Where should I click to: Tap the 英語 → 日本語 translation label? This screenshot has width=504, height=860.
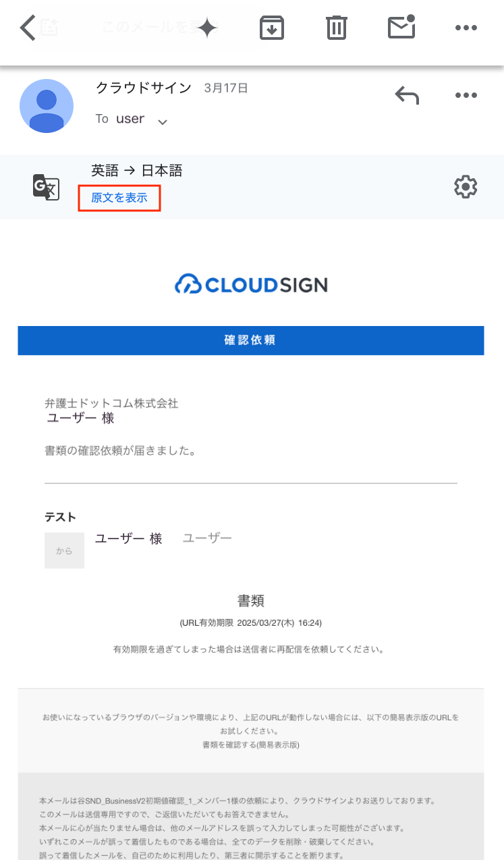[x=137, y=171]
